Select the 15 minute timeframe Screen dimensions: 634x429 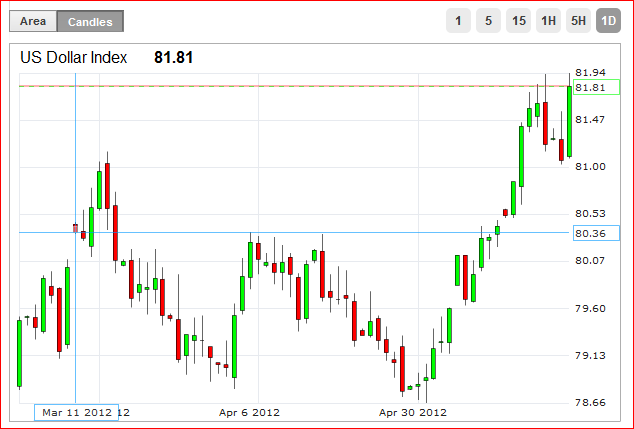[518, 21]
